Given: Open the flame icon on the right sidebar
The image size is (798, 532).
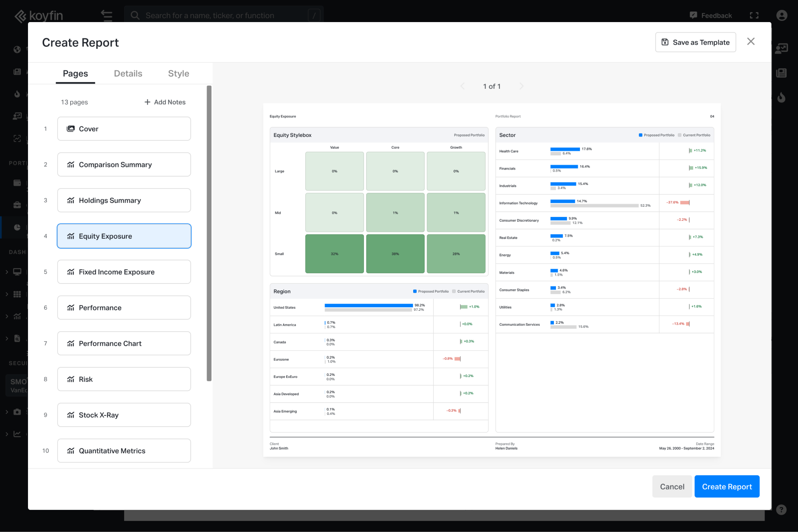Looking at the screenshot, I should (x=781, y=97).
